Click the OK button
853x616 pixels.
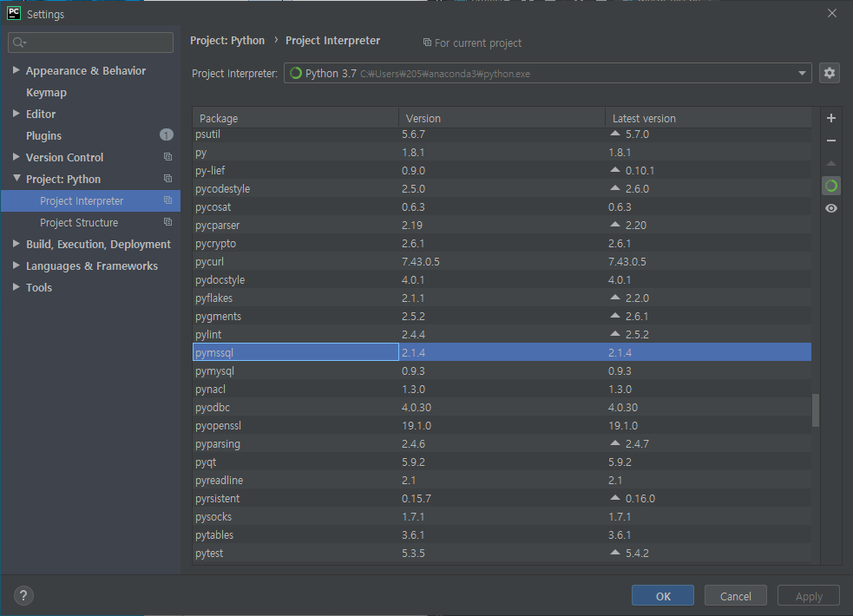point(663,596)
